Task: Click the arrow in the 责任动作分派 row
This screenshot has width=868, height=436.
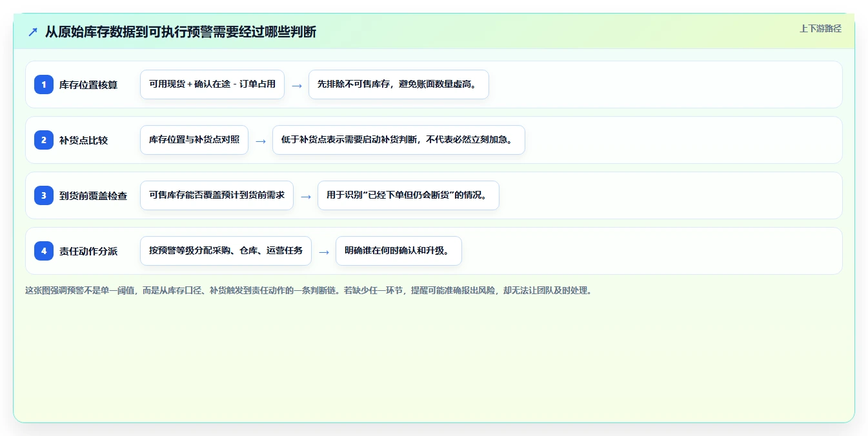Action: tap(324, 252)
